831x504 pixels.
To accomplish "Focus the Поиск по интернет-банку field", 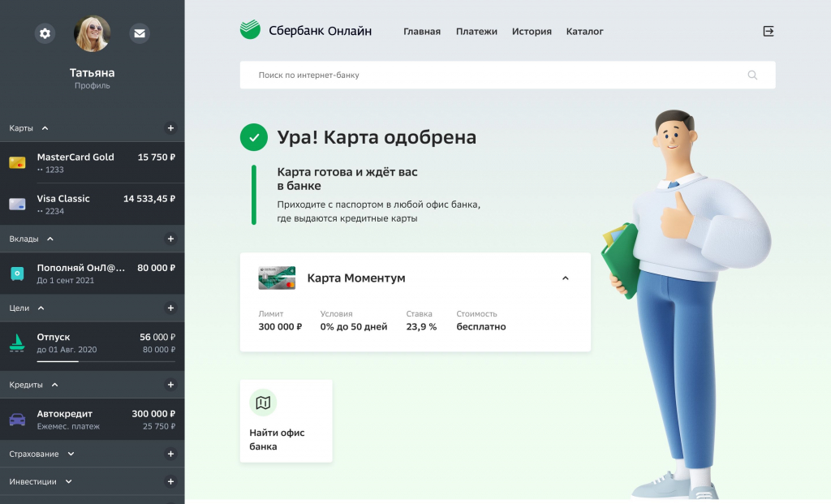I will [x=507, y=75].
